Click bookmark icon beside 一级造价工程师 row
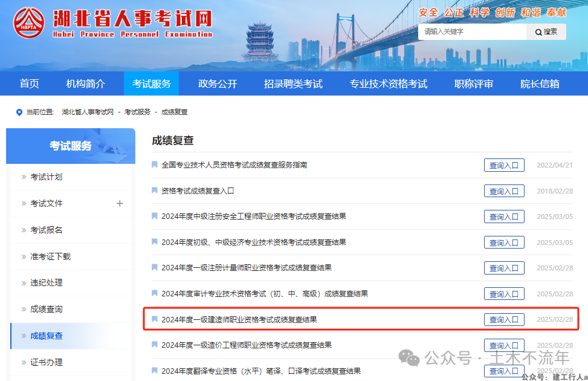The width and height of the screenshot is (588, 381). (154, 345)
